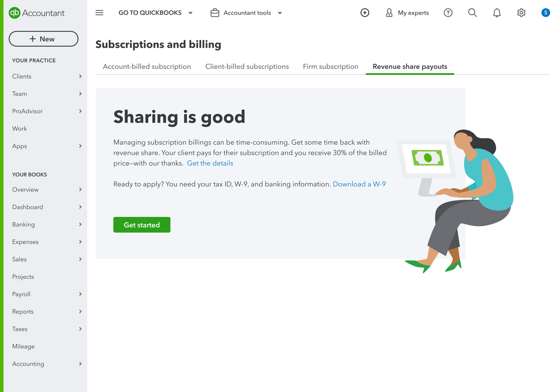
Task: Click the My experts icon
Action: point(388,13)
